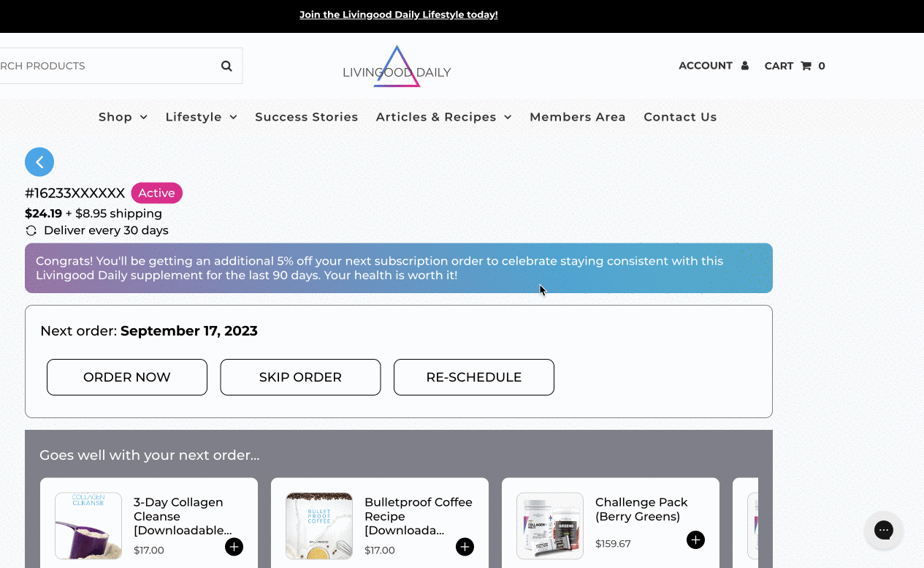This screenshot has width=924, height=568.
Task: Select the Bulletproof Coffee Recipe title
Action: point(419,516)
